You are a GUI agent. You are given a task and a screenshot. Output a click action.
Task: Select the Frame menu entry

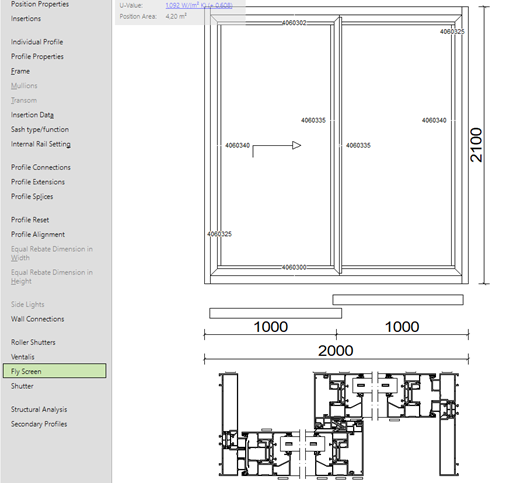tap(20, 71)
